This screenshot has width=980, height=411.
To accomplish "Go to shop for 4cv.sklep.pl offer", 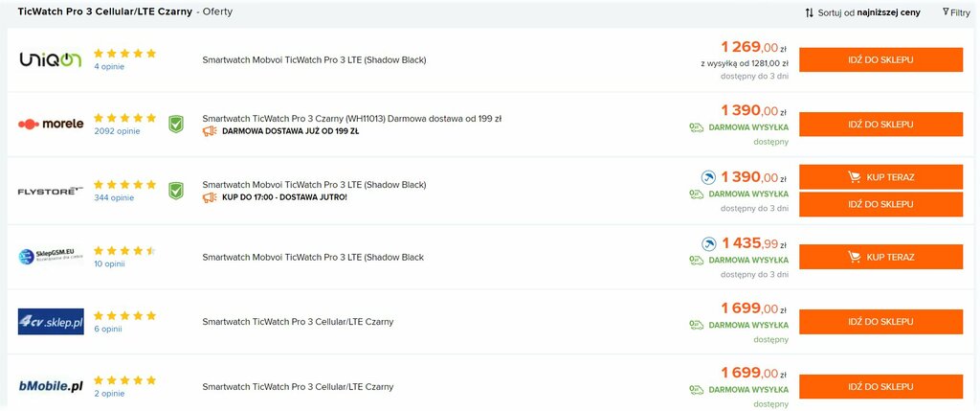I will click(x=880, y=322).
